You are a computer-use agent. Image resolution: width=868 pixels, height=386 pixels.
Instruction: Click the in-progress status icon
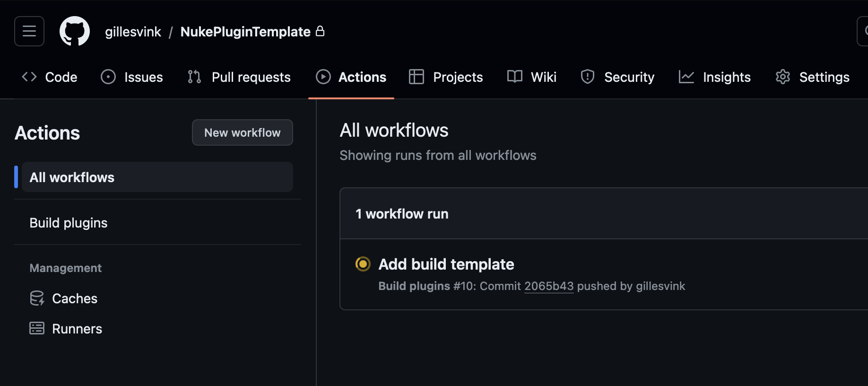(363, 264)
